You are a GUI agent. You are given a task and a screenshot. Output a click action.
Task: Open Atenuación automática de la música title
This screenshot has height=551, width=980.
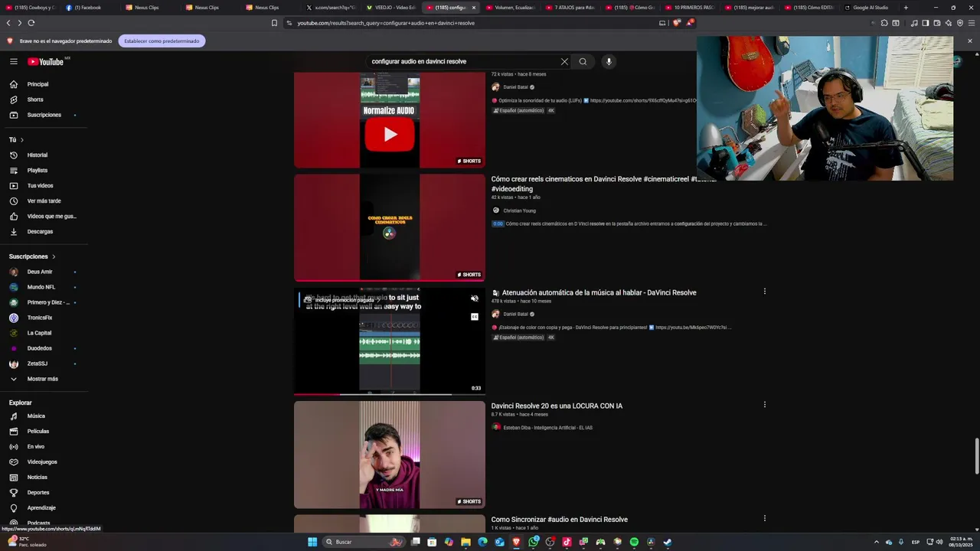coord(599,292)
